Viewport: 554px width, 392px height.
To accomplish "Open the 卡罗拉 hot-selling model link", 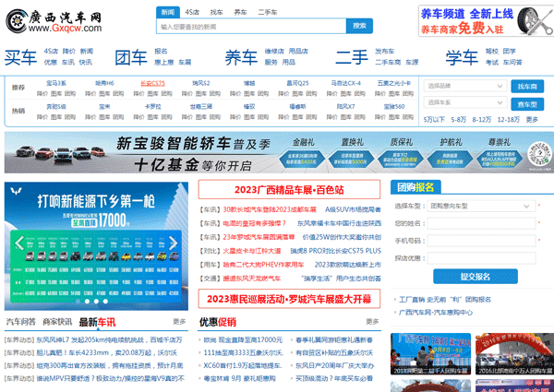I will tap(152, 107).
